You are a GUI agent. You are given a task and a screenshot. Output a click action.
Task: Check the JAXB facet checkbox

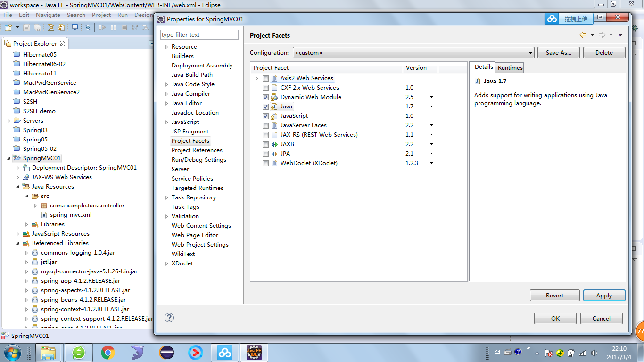tap(266, 144)
